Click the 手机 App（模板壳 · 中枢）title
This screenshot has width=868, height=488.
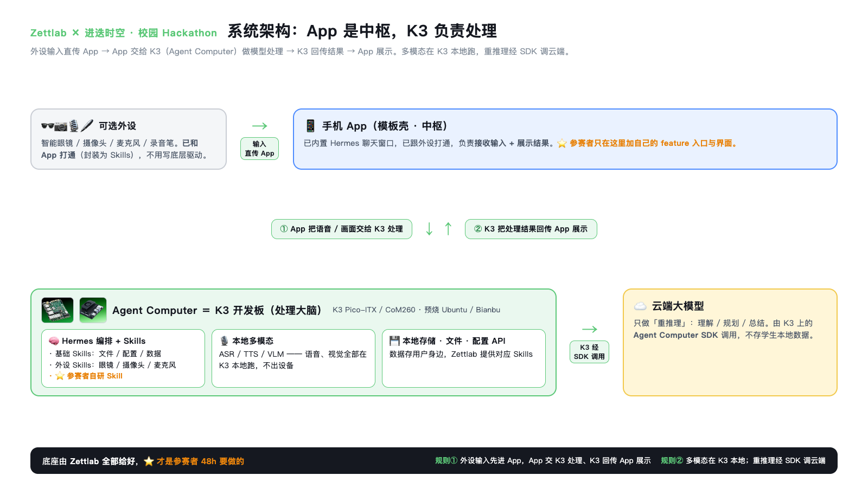pos(385,126)
